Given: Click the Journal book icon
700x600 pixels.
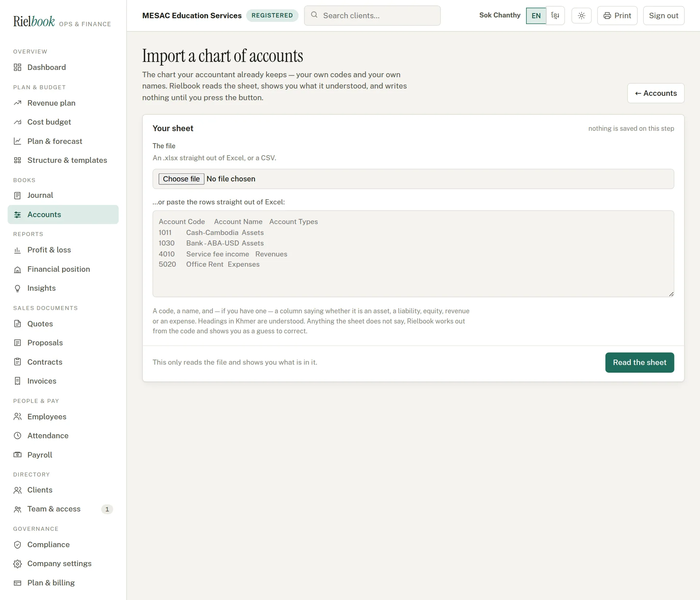Looking at the screenshot, I should (17, 196).
